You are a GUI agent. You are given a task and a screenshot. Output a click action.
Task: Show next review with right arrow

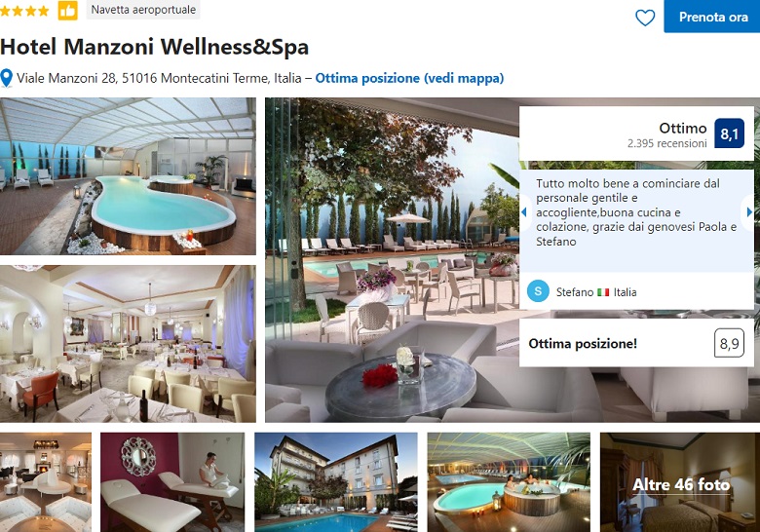point(749,212)
